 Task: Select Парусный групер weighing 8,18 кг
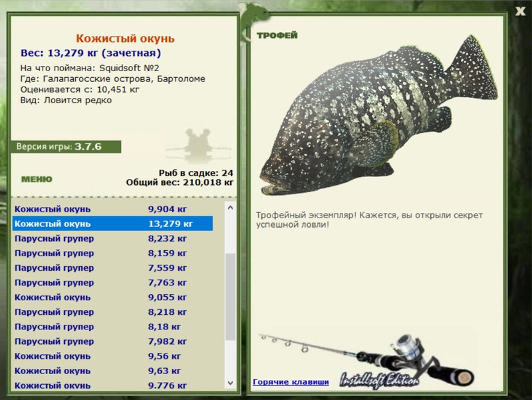click(112, 327)
